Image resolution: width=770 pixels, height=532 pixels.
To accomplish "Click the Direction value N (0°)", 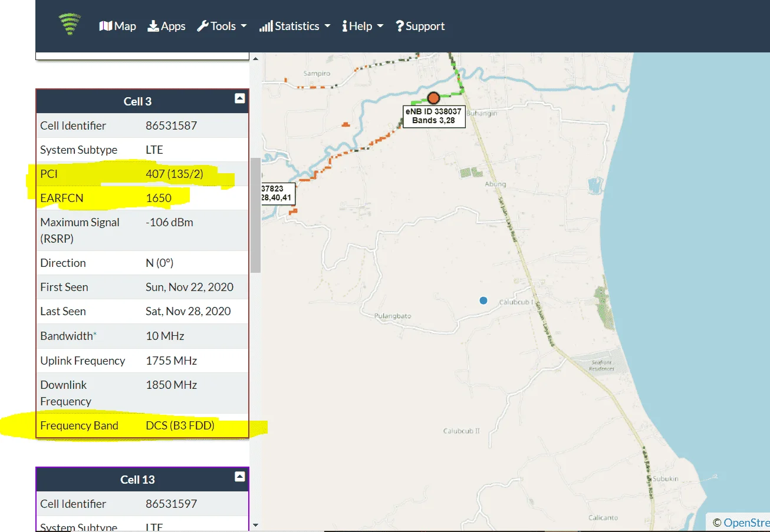I will click(159, 263).
